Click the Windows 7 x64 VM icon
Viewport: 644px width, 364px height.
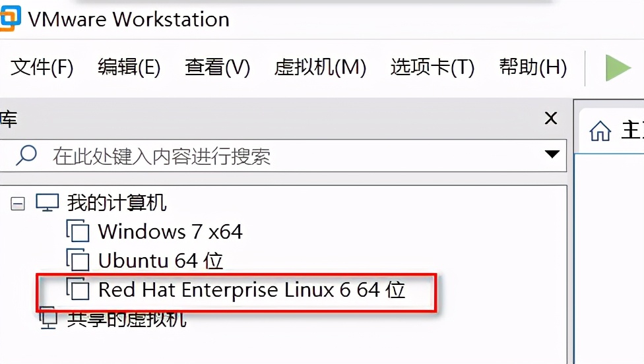point(78,231)
